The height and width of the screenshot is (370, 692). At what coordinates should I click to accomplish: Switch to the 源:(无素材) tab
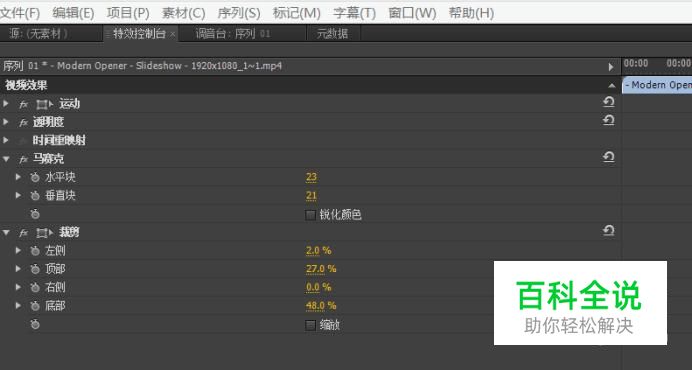pyautogui.click(x=39, y=34)
